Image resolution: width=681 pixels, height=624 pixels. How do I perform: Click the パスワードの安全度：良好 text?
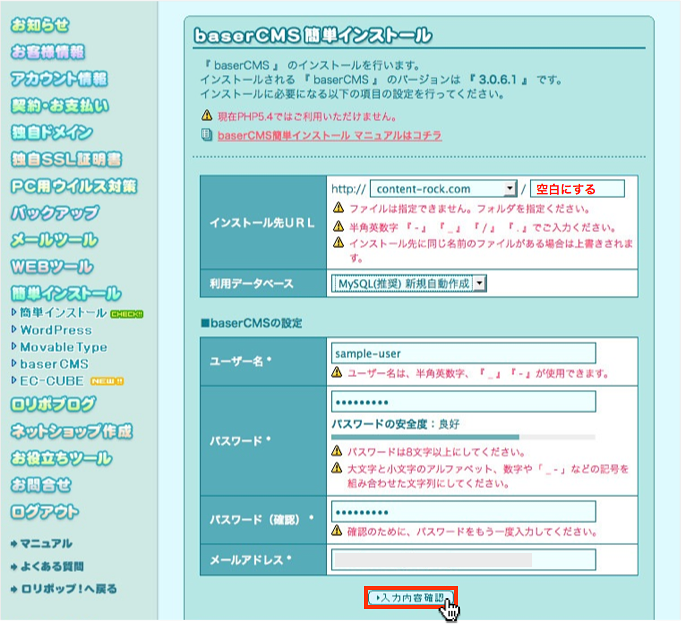click(x=395, y=424)
